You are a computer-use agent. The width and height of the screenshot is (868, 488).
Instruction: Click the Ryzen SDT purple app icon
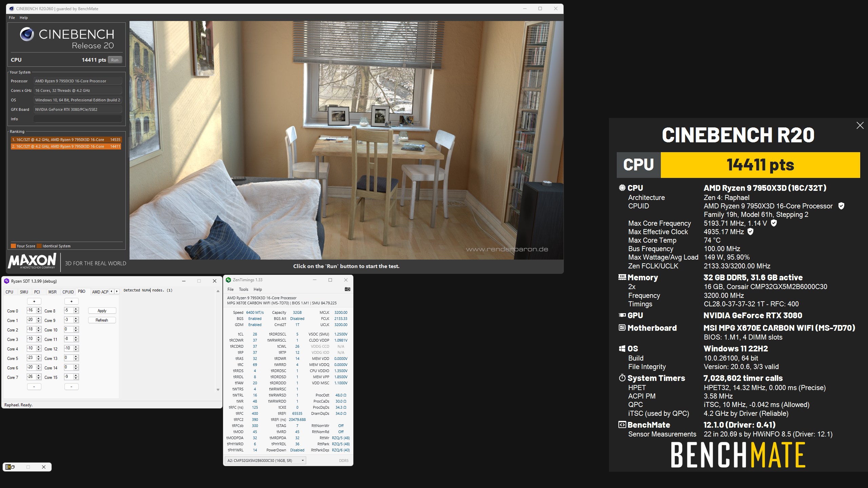7,281
